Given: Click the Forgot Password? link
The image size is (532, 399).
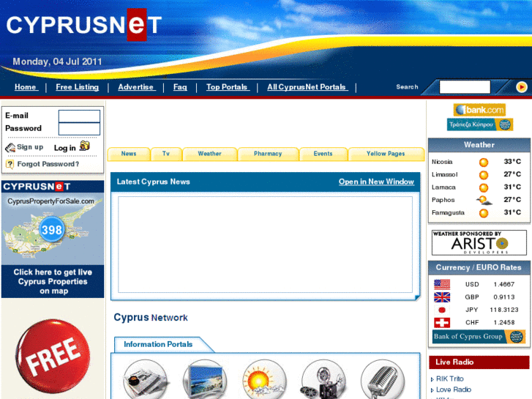Looking at the screenshot, I should click(x=48, y=164).
